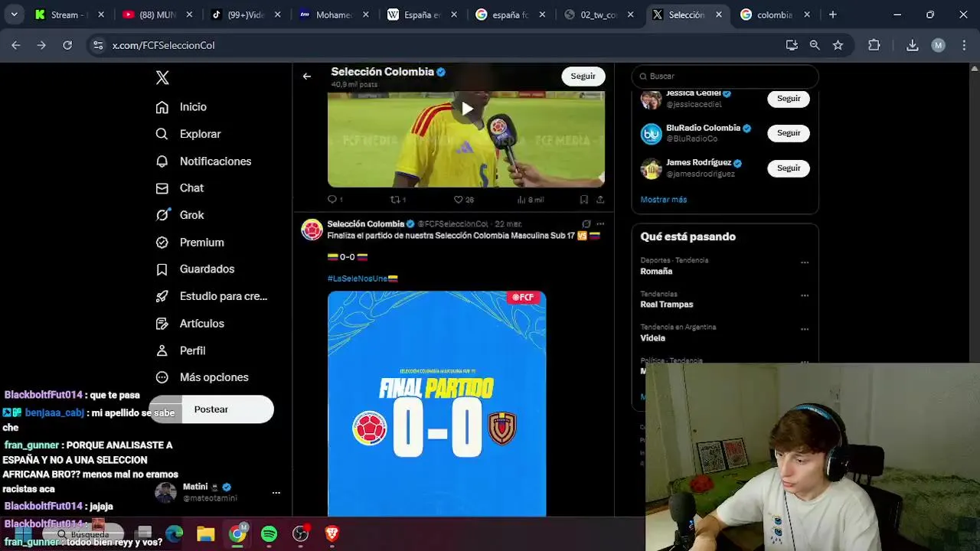Open the tab search dropdown arrow
This screenshot has height=551, width=980.
[x=14, y=15]
